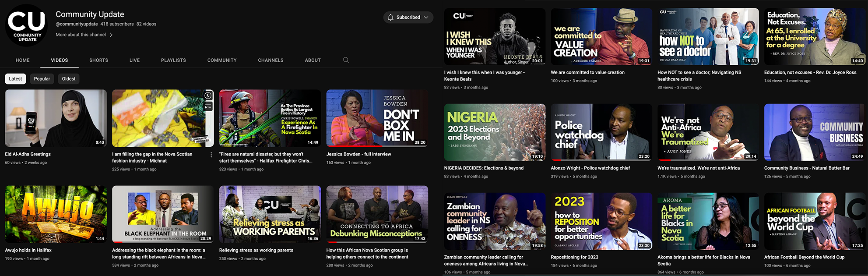
Task: Click the notification bell icon on Subscribed
Action: (x=390, y=18)
